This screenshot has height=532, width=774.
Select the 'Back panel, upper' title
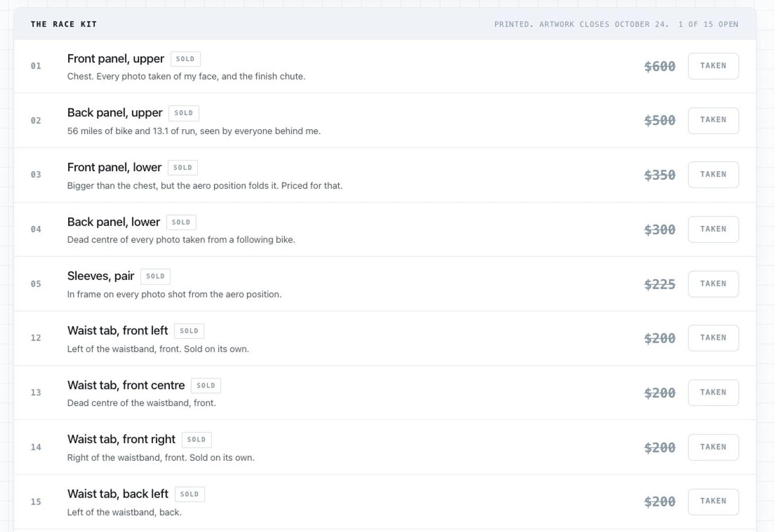coord(115,113)
